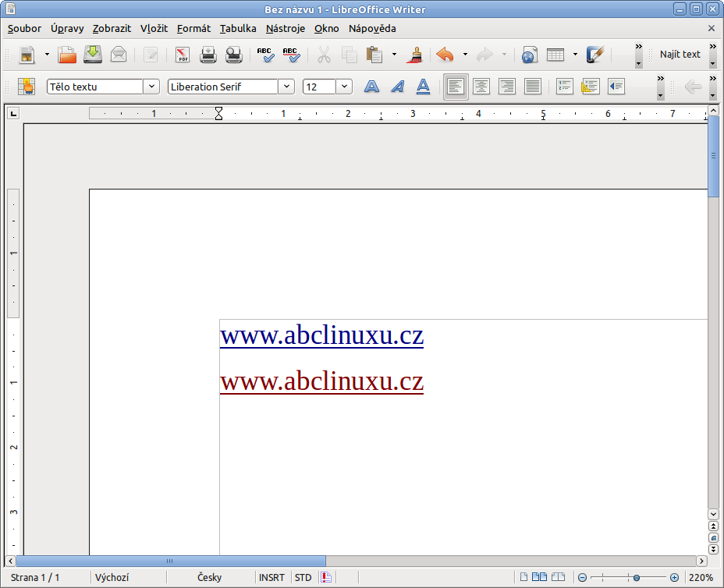Image resolution: width=724 pixels, height=588 pixels.
Task: Activate the clone formatting paintbrush
Action: (415, 55)
